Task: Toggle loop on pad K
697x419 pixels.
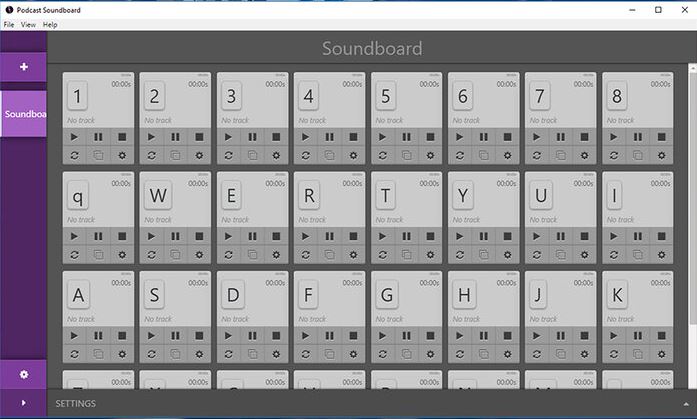Action: tap(614, 355)
